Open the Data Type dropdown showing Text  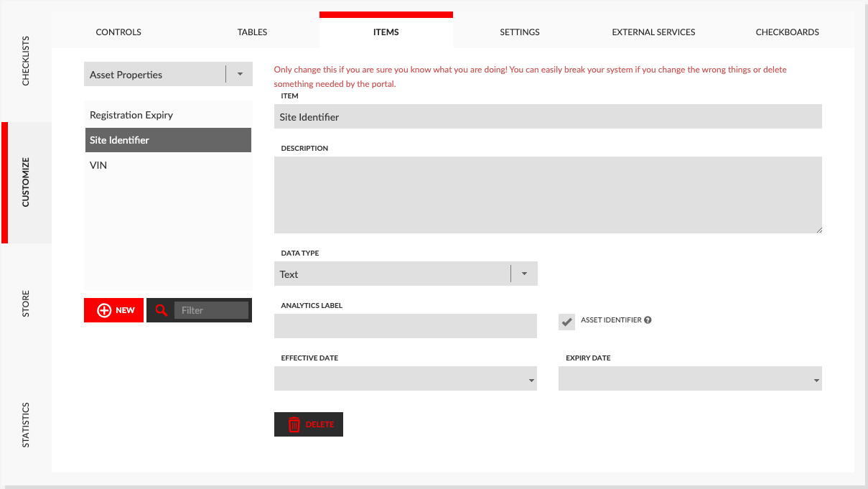406,274
